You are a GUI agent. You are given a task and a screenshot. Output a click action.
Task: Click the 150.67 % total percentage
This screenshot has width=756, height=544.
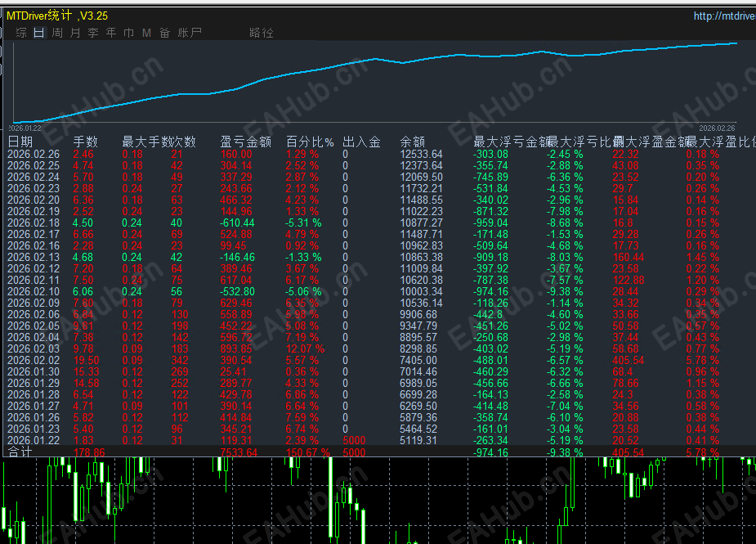[x=307, y=452]
